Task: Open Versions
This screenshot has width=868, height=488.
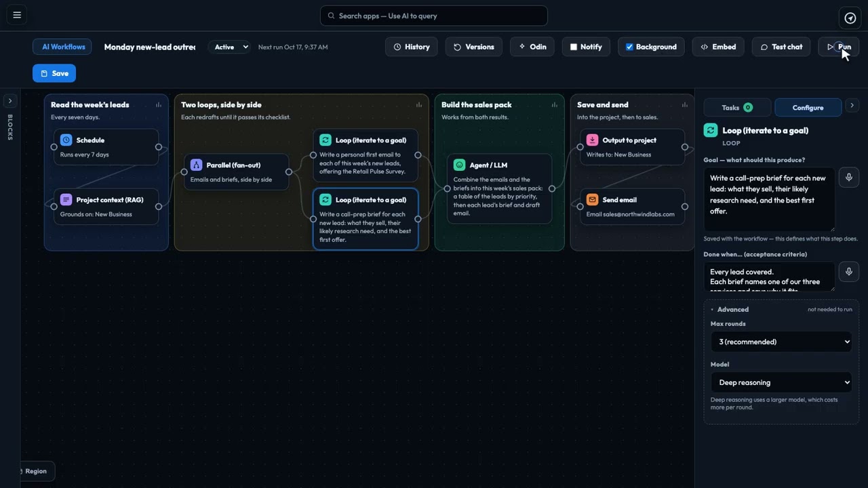Action: point(474,47)
